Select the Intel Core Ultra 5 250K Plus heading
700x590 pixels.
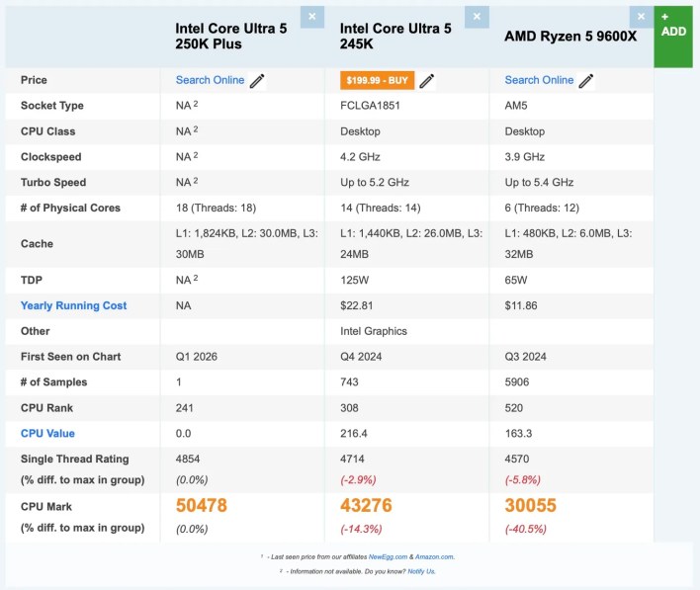(x=231, y=37)
